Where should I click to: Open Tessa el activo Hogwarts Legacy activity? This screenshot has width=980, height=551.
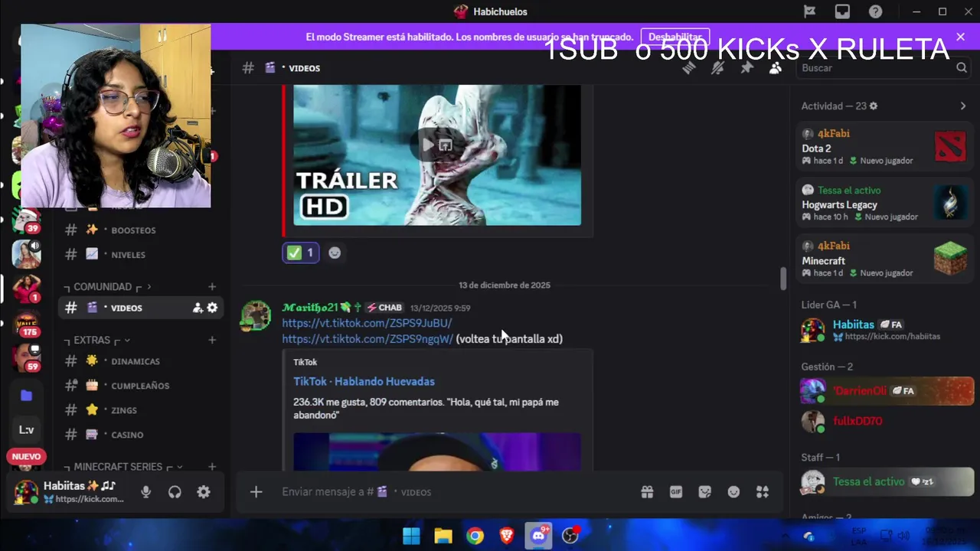[884, 203]
